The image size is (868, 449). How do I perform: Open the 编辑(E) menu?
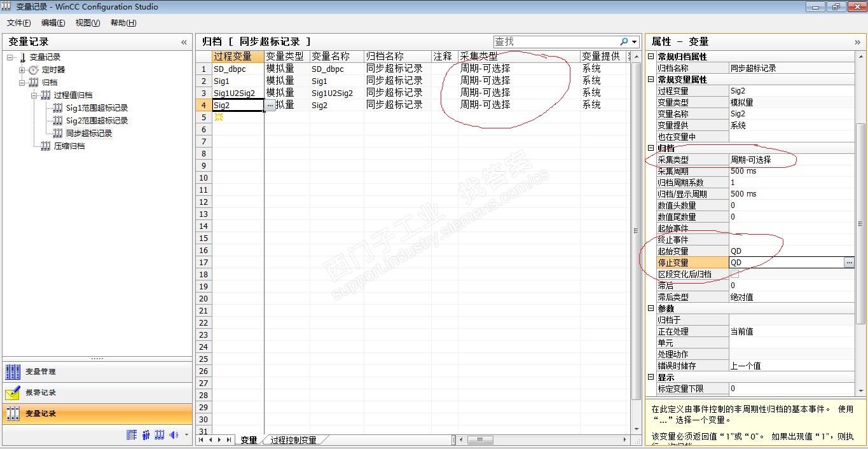click(53, 23)
